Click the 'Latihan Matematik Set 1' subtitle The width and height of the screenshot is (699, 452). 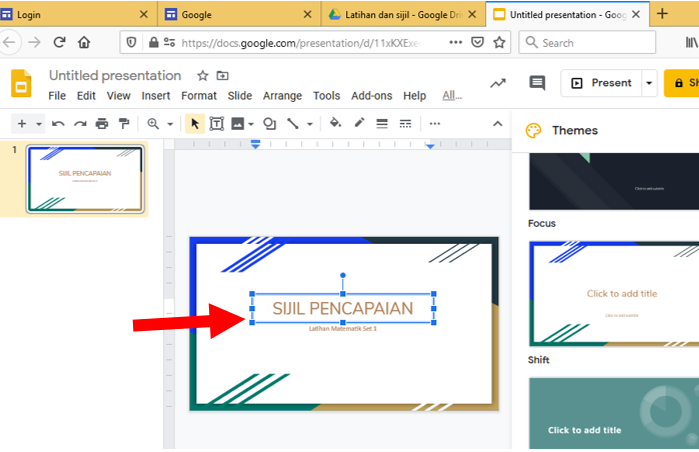click(x=343, y=329)
